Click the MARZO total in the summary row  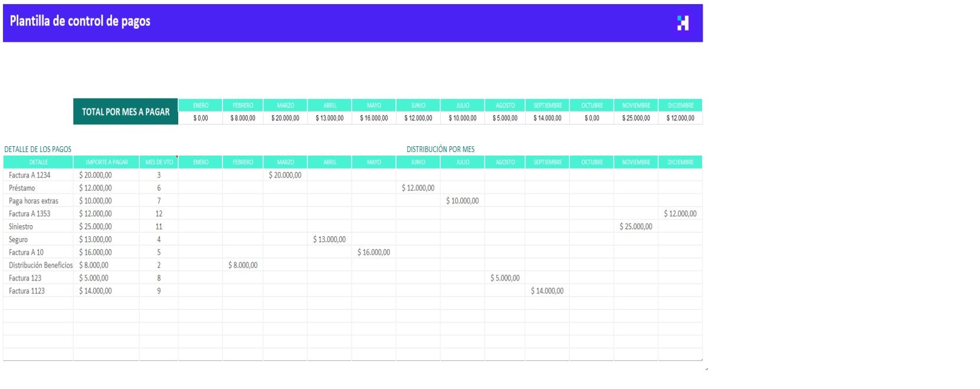[286, 118]
